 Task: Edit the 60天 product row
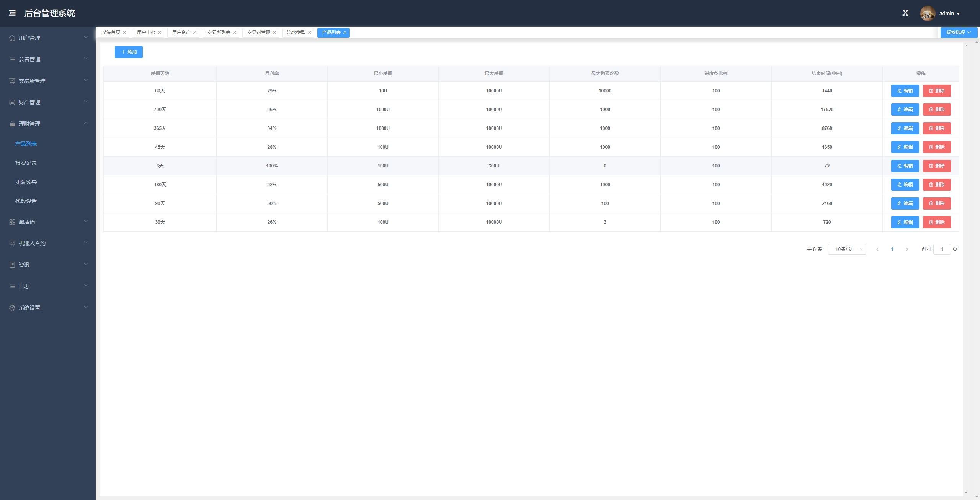click(x=905, y=91)
